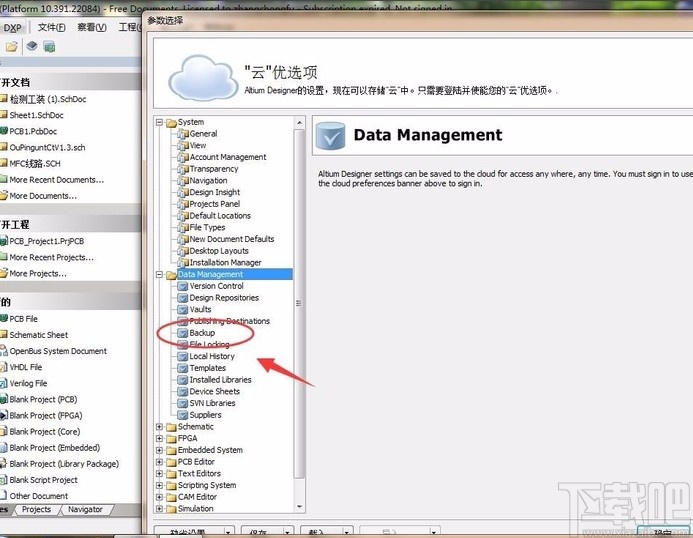This screenshot has width=693, height=538.
Task: Click the scroll up arrow of preferences tree
Action: pyautogui.click(x=300, y=122)
